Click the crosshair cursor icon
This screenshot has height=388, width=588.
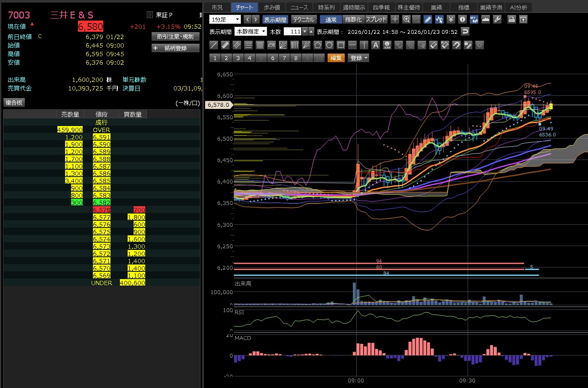click(x=395, y=19)
